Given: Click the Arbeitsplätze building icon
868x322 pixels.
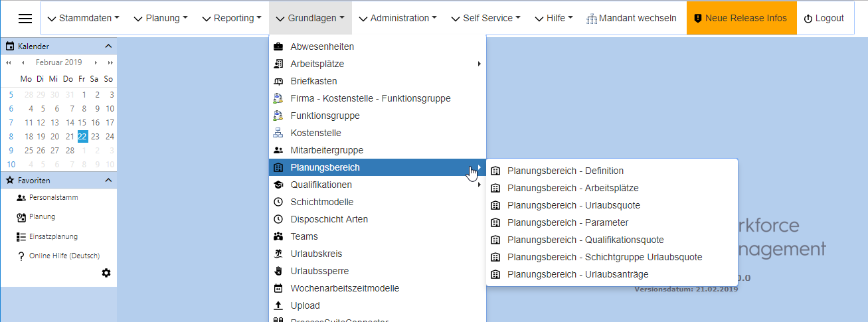Looking at the screenshot, I should click(278, 64).
